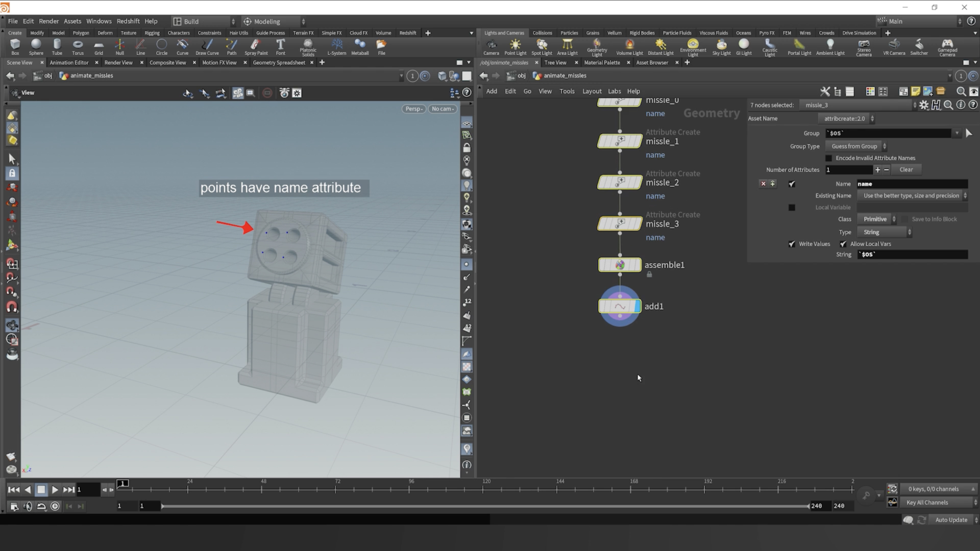The height and width of the screenshot is (551, 980).
Task: Open the Class dropdown set to Primitive
Action: (877, 219)
